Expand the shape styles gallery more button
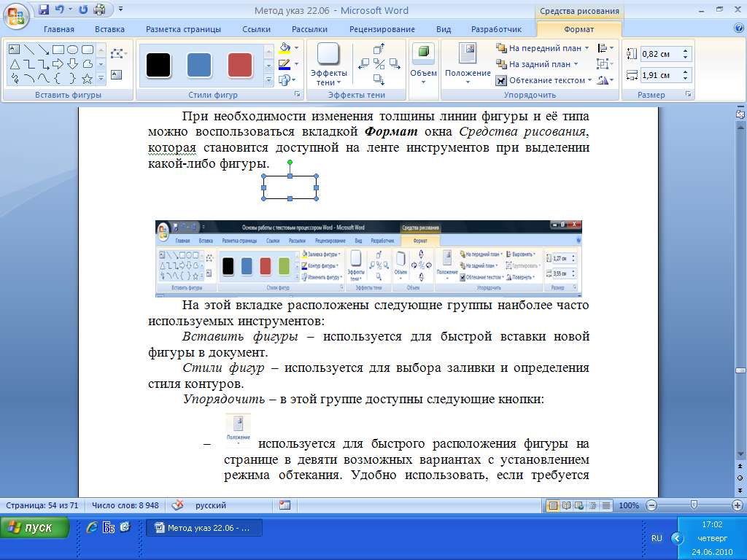 point(268,80)
